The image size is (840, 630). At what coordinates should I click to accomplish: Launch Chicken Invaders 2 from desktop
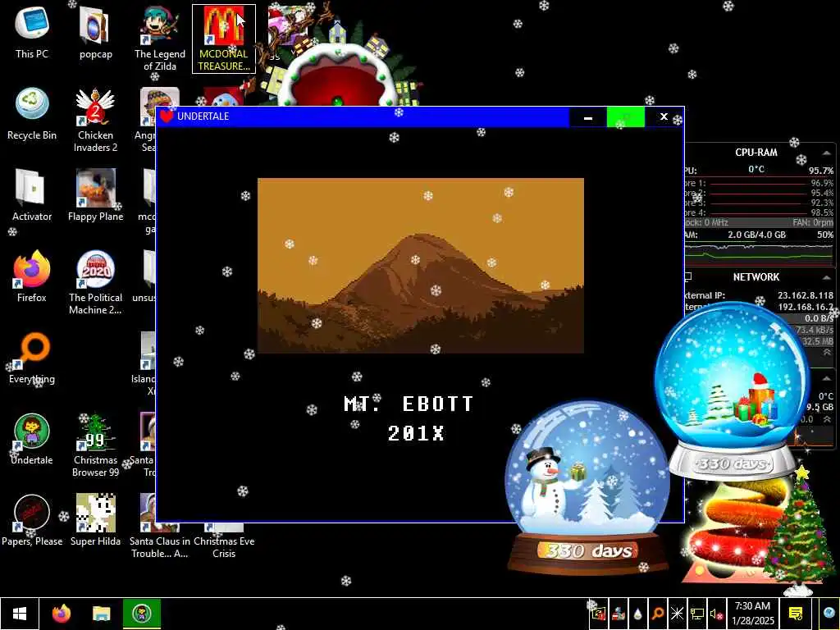(95, 120)
